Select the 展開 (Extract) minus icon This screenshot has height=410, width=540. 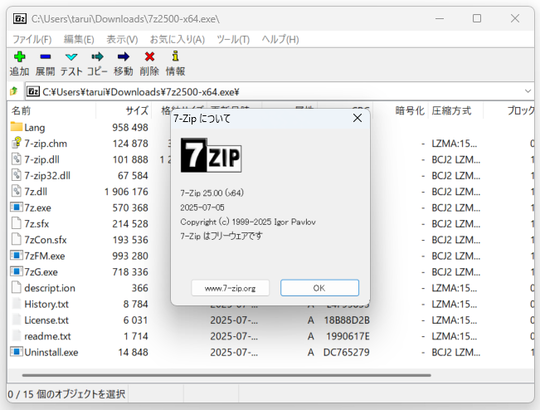tap(45, 57)
